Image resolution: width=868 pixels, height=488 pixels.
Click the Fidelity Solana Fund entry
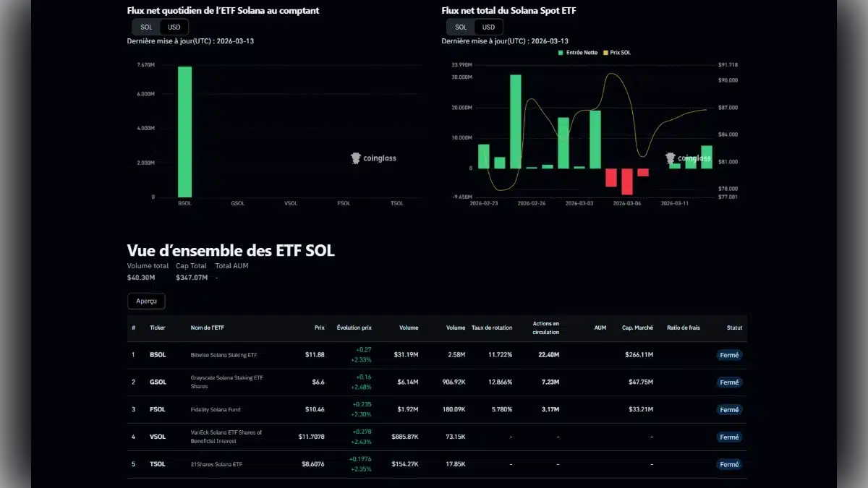point(215,409)
